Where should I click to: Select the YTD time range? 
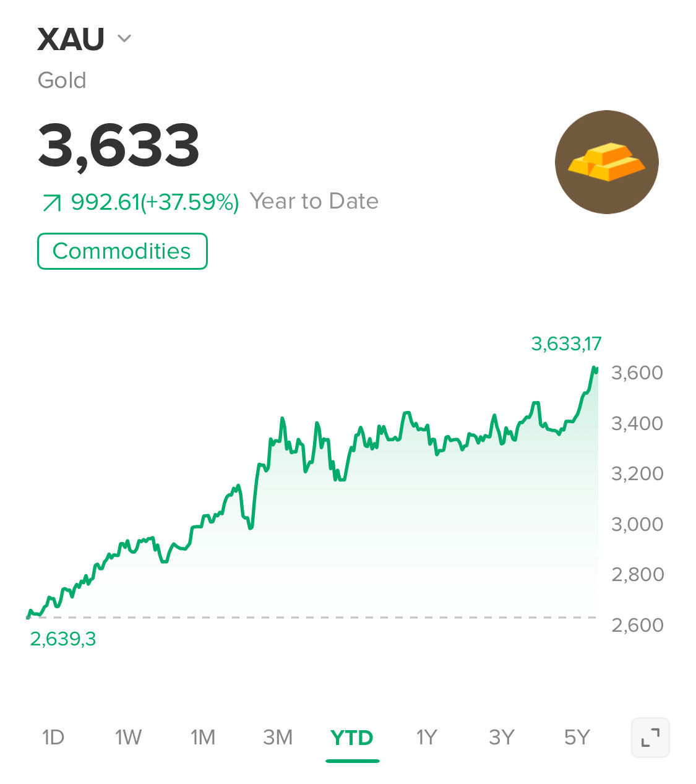click(352, 738)
